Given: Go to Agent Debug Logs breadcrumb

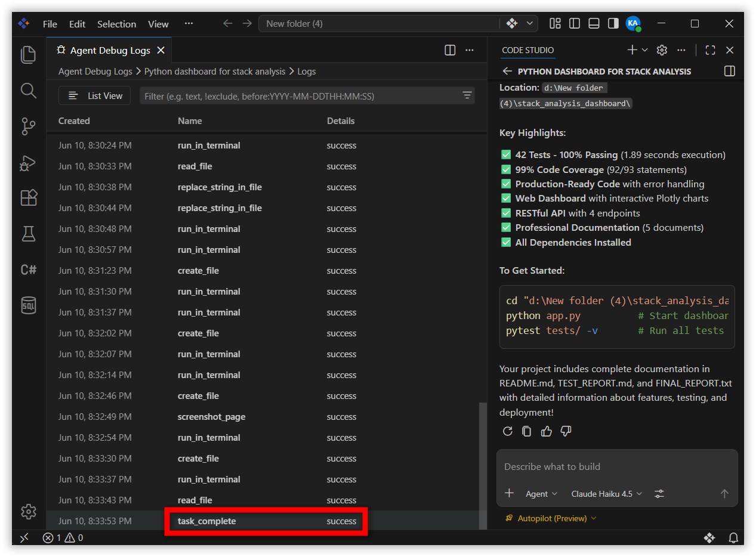Looking at the screenshot, I should [x=95, y=71].
